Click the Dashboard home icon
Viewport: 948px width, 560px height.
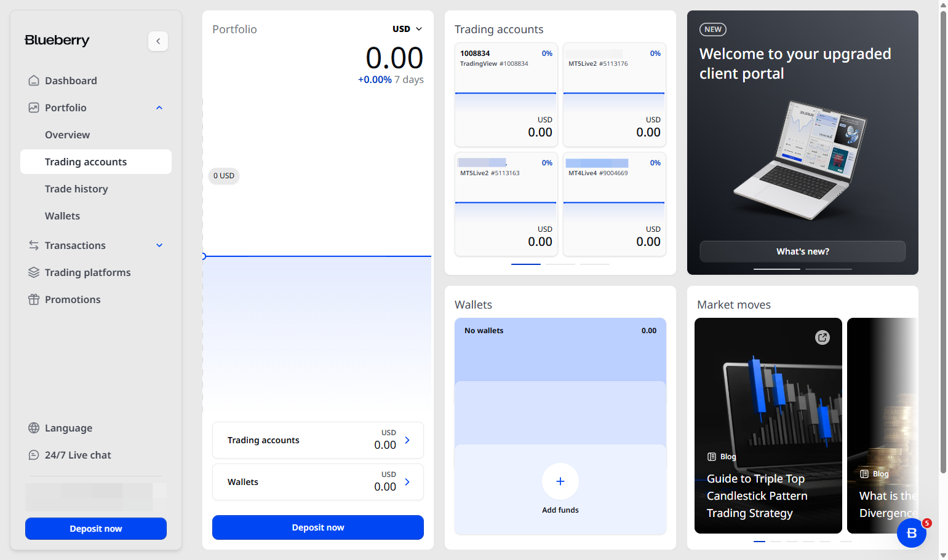click(x=34, y=81)
